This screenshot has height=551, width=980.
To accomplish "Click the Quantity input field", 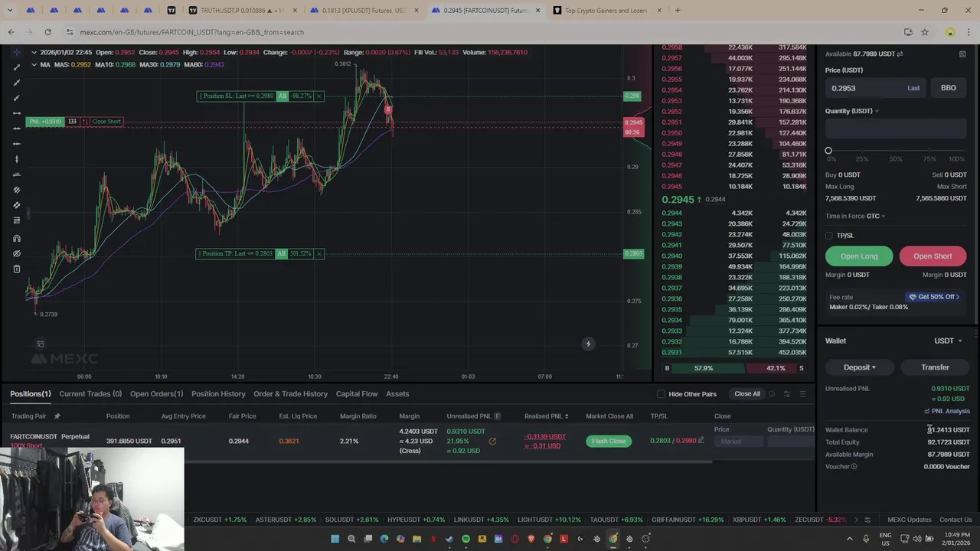I will (896, 129).
